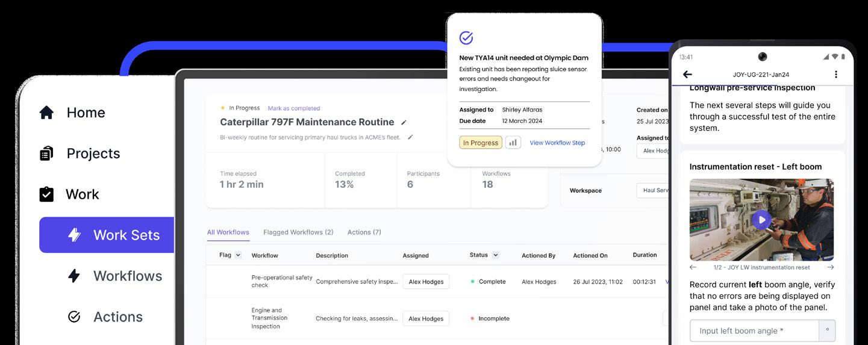Click the 26 Jul 2023, 11:02 cell

pyautogui.click(x=598, y=282)
